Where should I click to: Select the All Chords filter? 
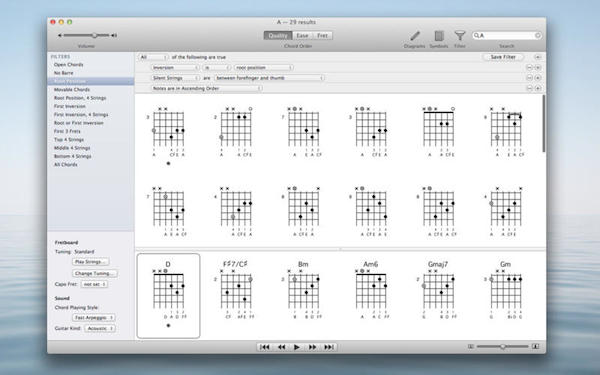[66, 165]
